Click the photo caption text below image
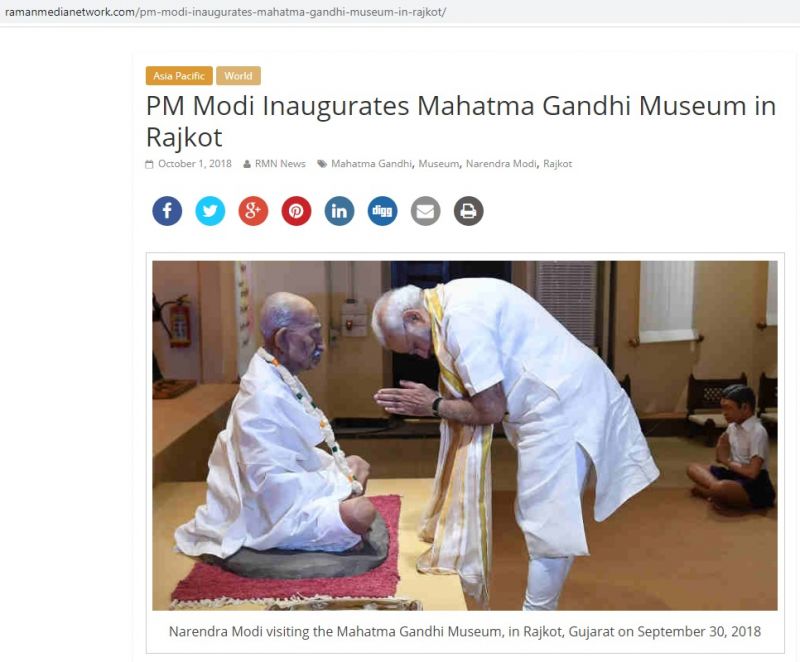Viewport: 800px width, 662px height. click(x=465, y=631)
